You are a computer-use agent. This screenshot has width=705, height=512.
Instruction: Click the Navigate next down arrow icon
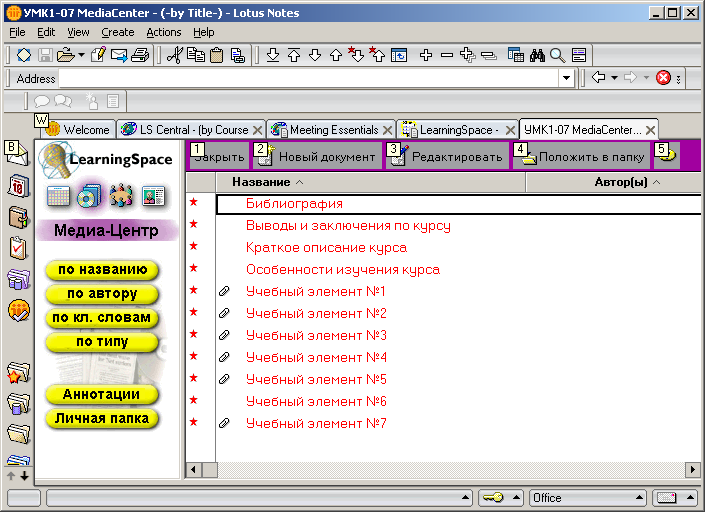[315, 55]
